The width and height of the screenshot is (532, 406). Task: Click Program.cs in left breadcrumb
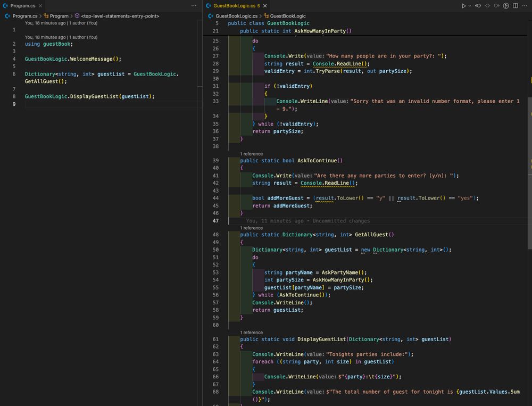pyautogui.click(x=25, y=16)
